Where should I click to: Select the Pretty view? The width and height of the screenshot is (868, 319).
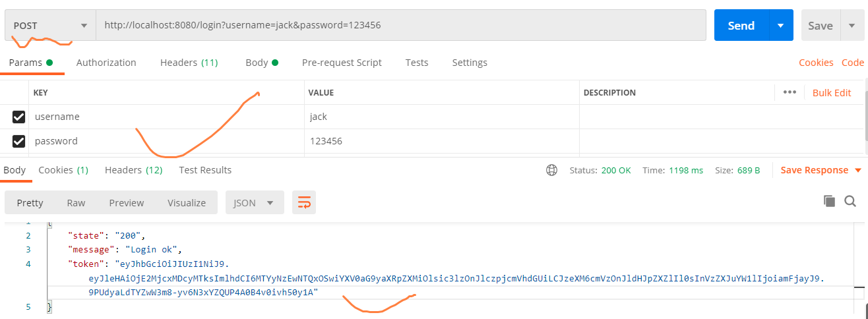tap(30, 203)
